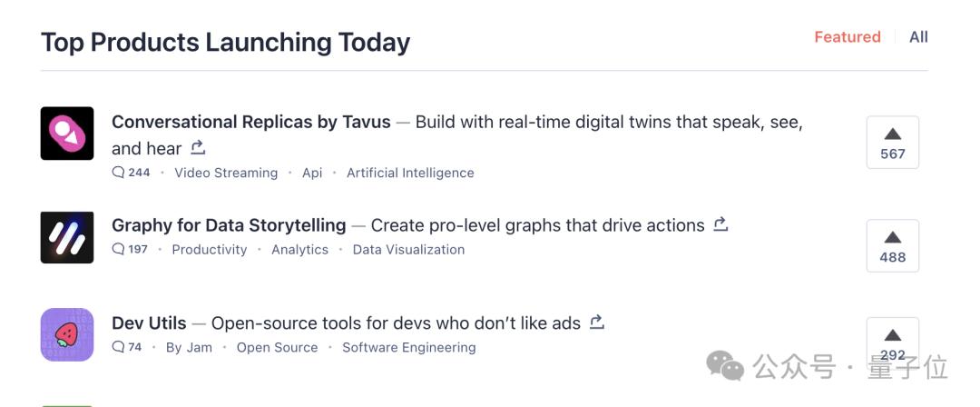This screenshot has width=980, height=407.
Task: Open Graphy for Data Storytelling title
Action: coord(229,225)
